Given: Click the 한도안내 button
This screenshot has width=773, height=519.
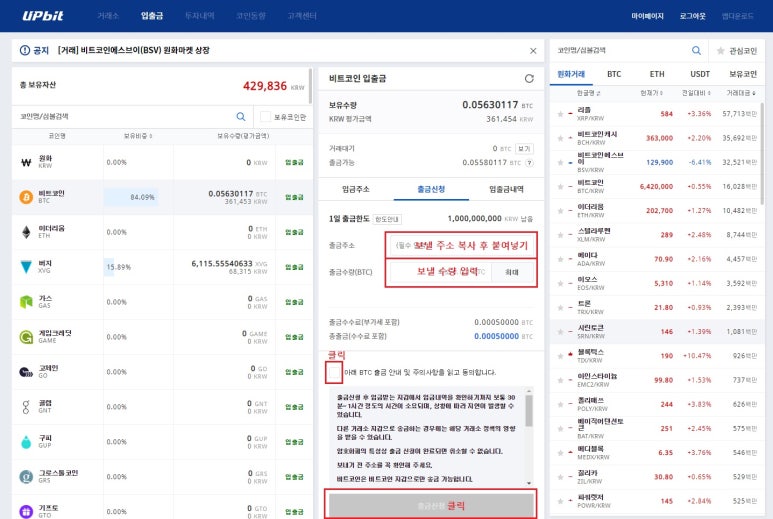Looking at the screenshot, I should pos(387,219).
